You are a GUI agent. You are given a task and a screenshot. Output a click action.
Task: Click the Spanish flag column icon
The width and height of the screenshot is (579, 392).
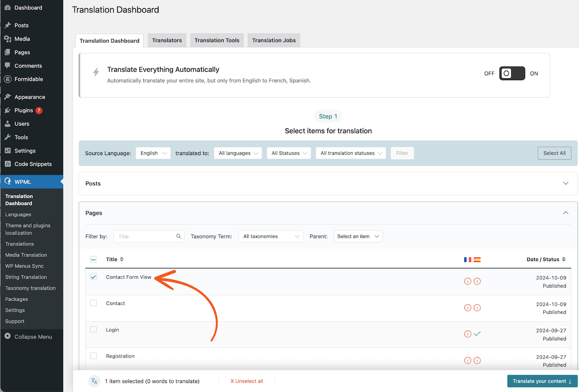tap(477, 259)
